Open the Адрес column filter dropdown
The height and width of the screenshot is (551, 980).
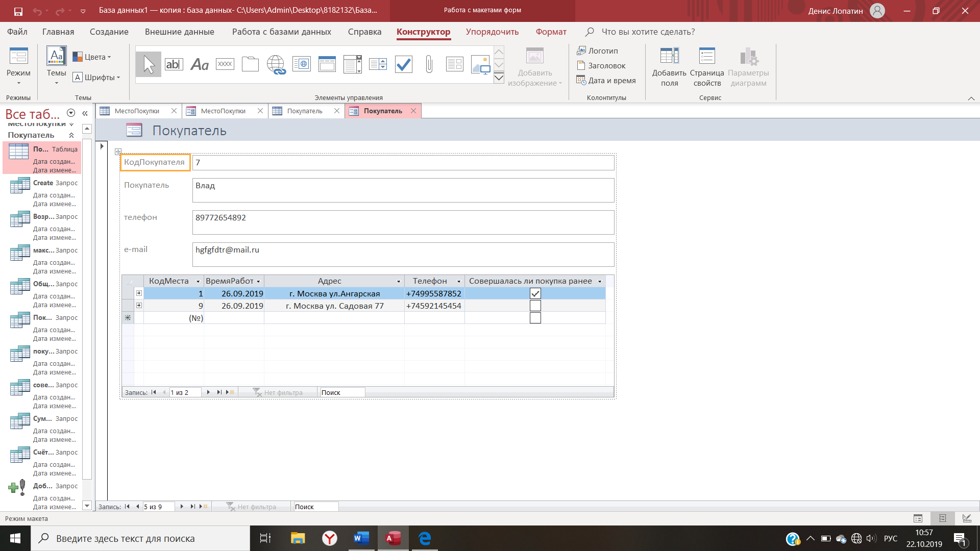click(x=399, y=282)
